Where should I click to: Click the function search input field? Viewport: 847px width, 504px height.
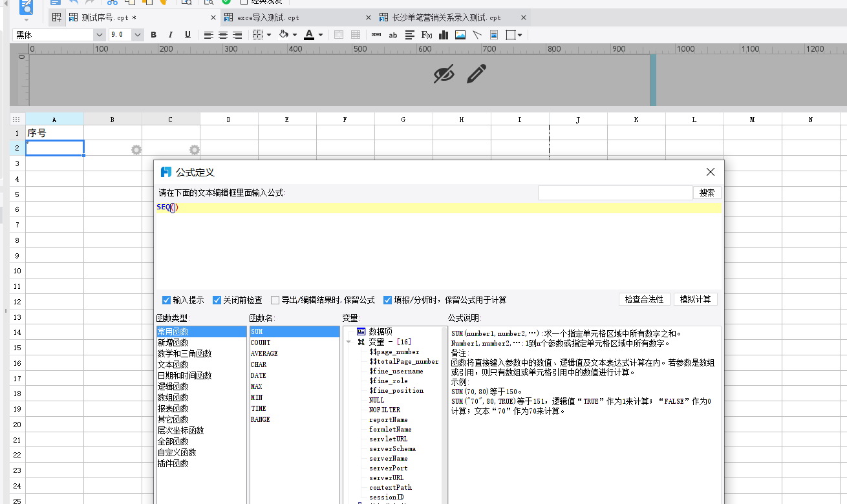tap(615, 193)
